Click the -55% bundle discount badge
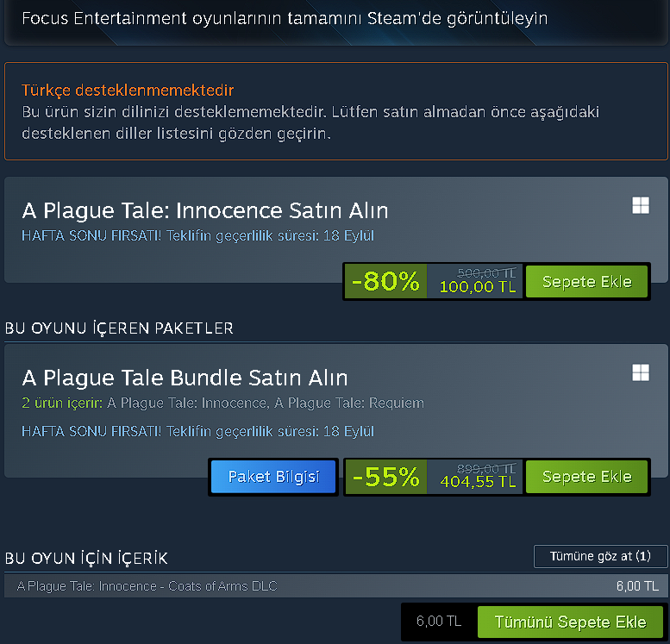The height and width of the screenshot is (644, 670). pyautogui.click(x=385, y=477)
